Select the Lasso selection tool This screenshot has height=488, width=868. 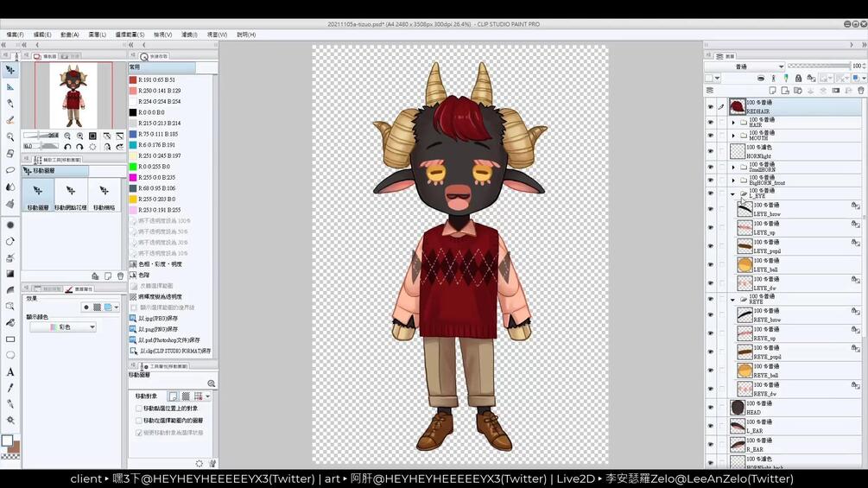[x=10, y=170]
